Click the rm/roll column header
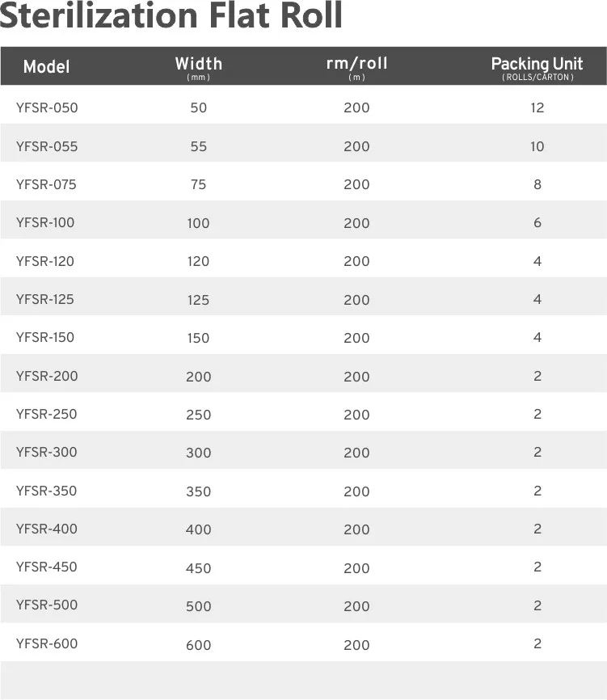 356,64
